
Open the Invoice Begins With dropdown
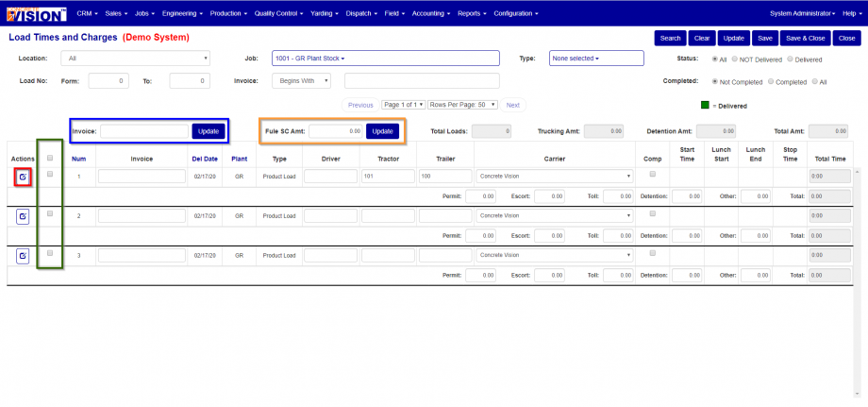(x=301, y=81)
